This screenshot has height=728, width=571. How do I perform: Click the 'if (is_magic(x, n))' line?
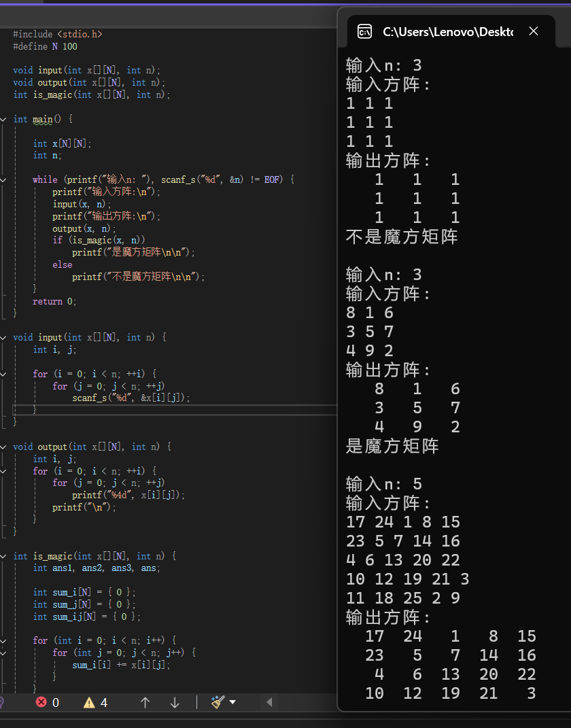click(99, 241)
